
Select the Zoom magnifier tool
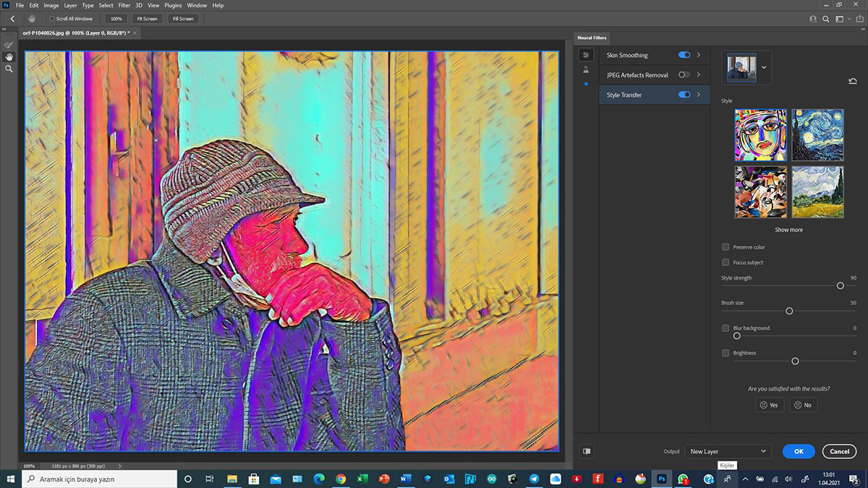click(9, 69)
